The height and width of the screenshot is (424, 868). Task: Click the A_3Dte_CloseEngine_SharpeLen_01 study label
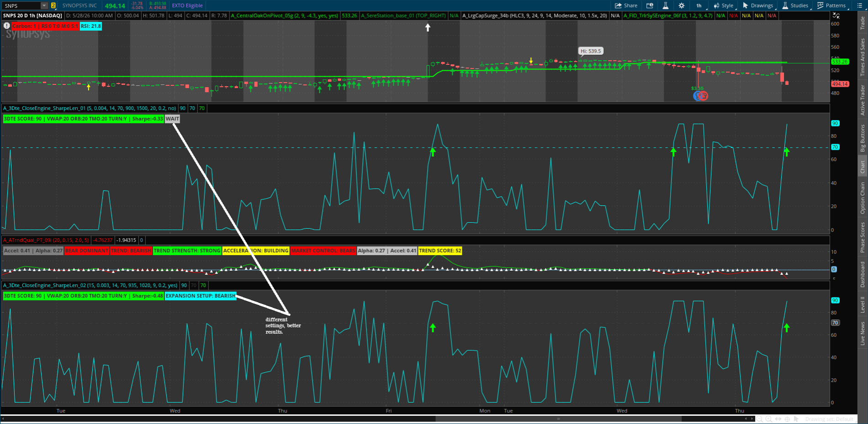coord(90,108)
